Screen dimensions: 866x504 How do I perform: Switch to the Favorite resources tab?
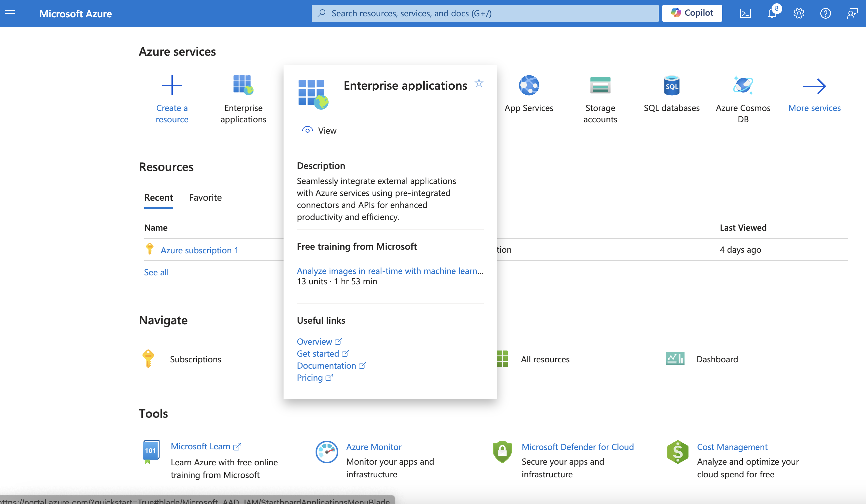205,197
